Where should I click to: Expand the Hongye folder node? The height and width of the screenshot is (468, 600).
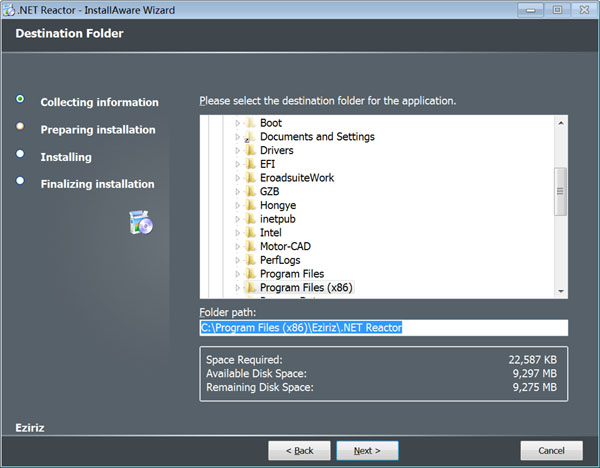[237, 205]
